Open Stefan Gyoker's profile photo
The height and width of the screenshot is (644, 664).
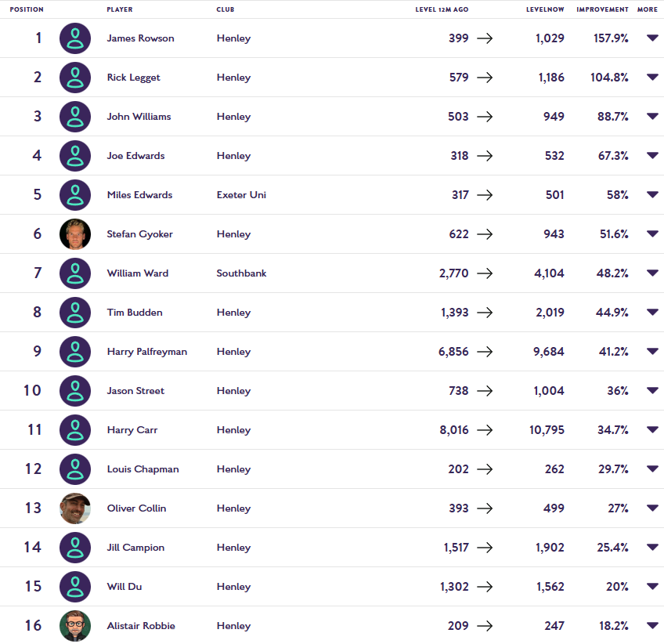point(75,234)
